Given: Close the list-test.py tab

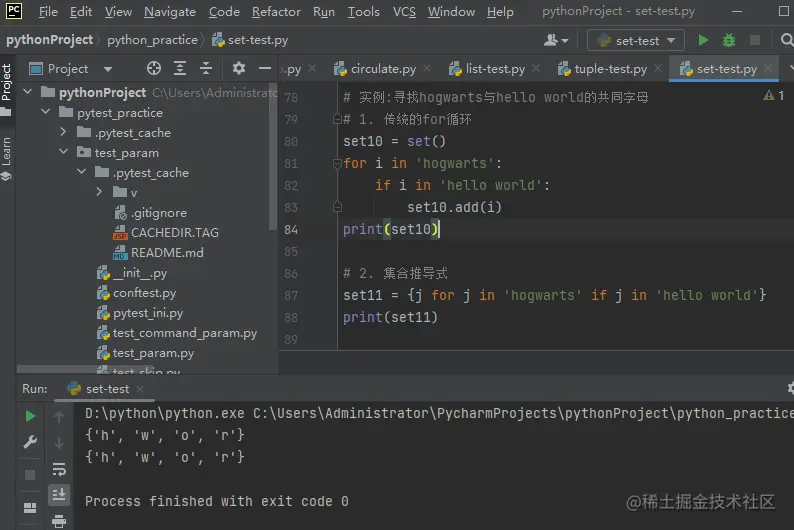Looking at the screenshot, I should (x=536, y=68).
